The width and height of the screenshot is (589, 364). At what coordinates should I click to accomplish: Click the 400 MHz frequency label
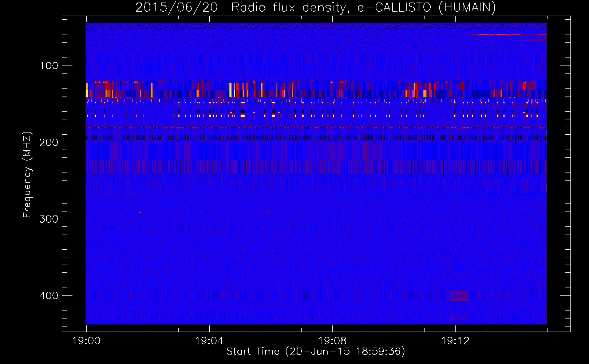point(49,295)
